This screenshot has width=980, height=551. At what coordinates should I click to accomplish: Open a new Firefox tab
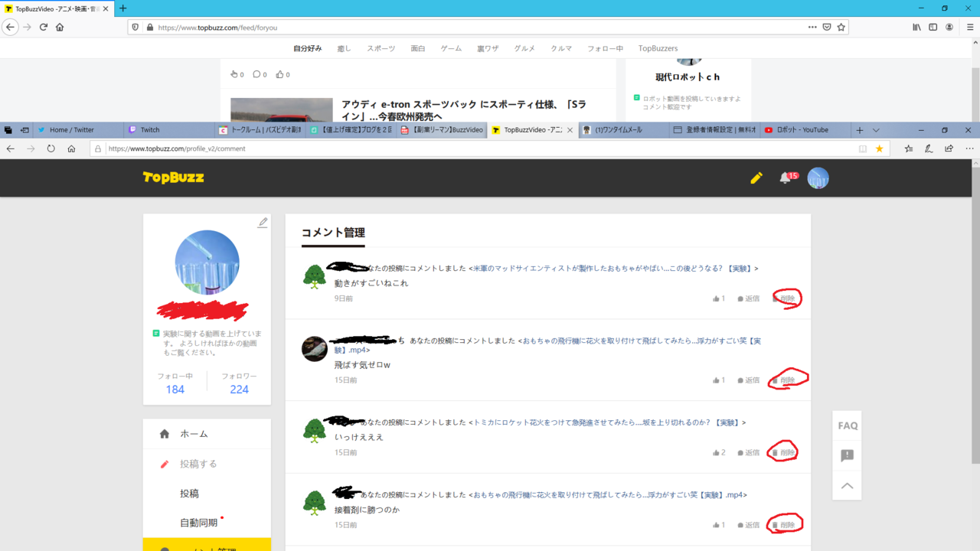(x=122, y=8)
